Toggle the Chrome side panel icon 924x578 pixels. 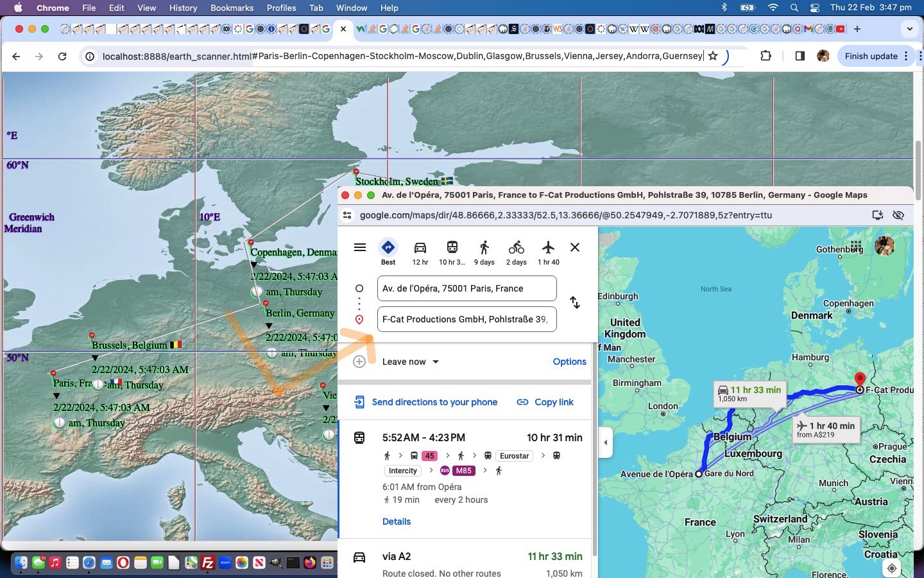click(x=800, y=56)
